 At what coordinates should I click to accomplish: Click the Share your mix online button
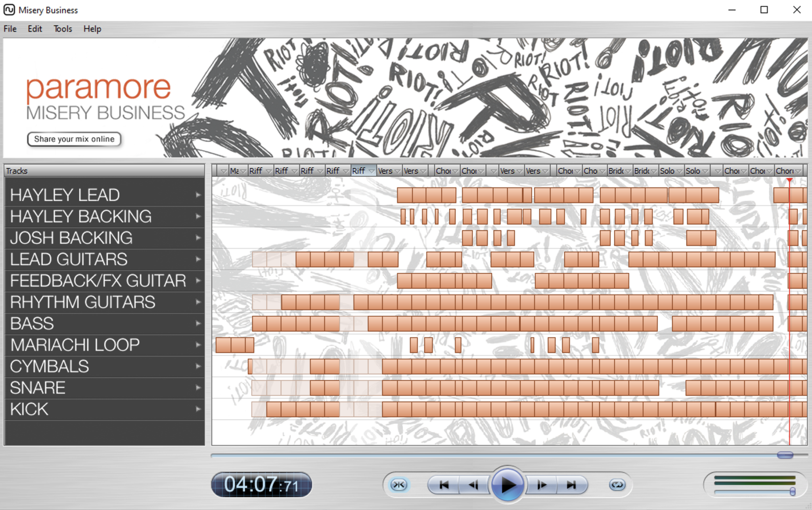74,139
